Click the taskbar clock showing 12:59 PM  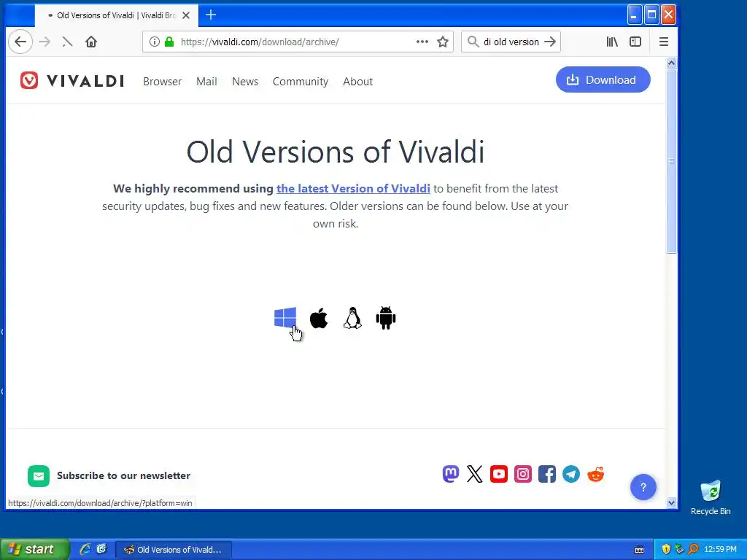720,549
